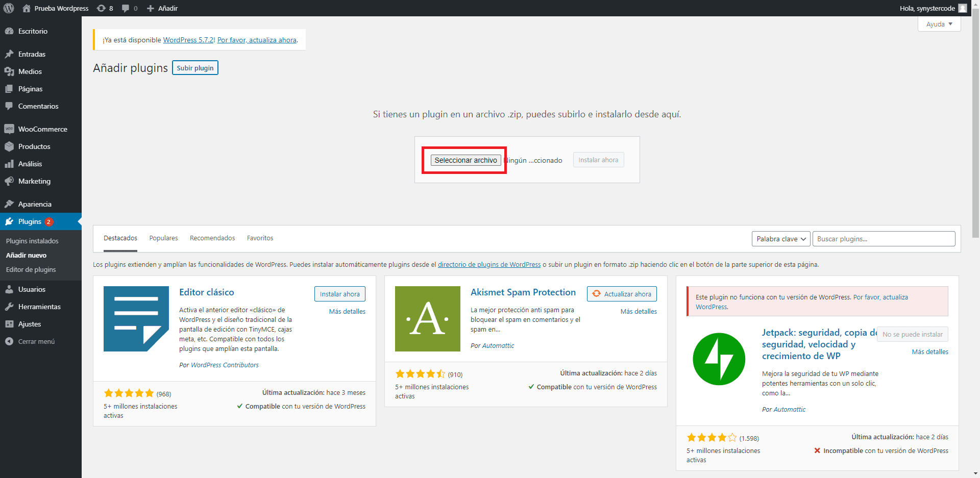Image resolution: width=980 pixels, height=478 pixels.
Task: Click the Herramientas wrench icon
Action: point(9,307)
